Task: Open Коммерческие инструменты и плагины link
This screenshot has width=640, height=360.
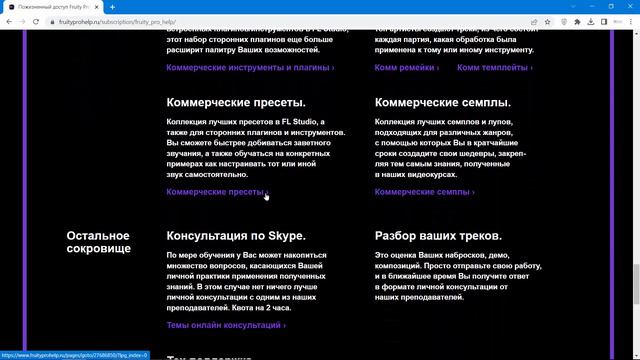Action: [x=250, y=68]
